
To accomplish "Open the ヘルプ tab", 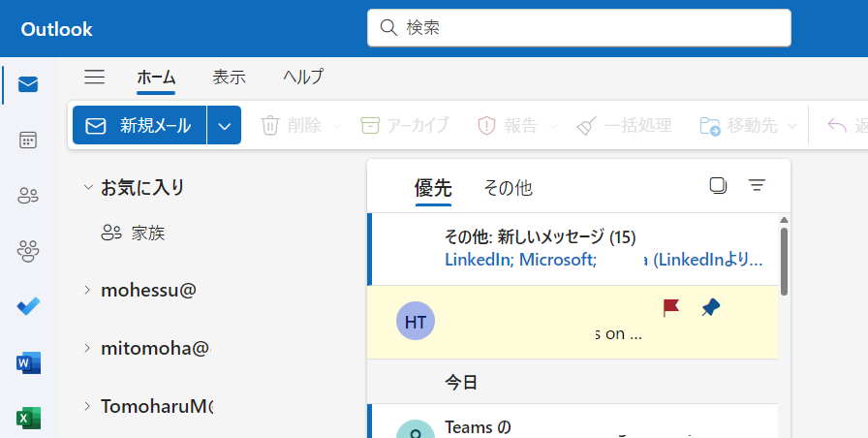I will click(303, 77).
